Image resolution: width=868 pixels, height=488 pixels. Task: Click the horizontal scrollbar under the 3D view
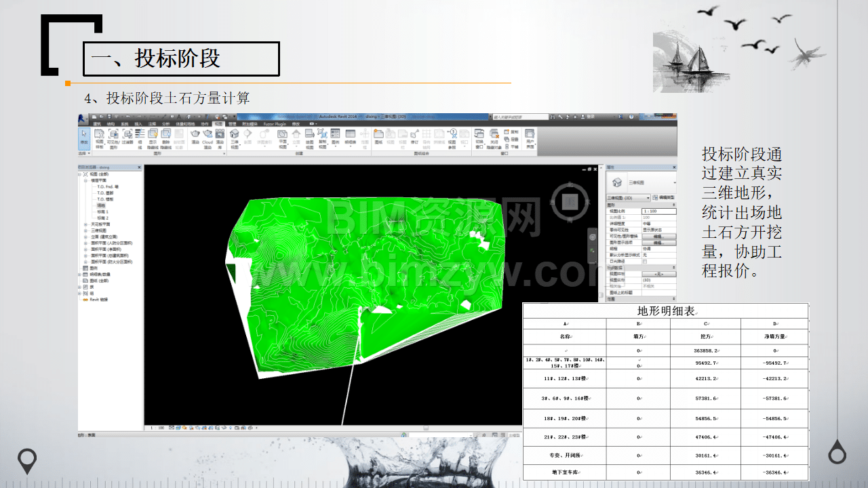coord(427,428)
